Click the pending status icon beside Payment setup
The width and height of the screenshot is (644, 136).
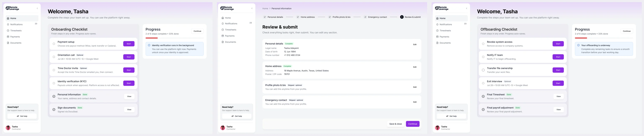pyautogui.click(x=54, y=44)
